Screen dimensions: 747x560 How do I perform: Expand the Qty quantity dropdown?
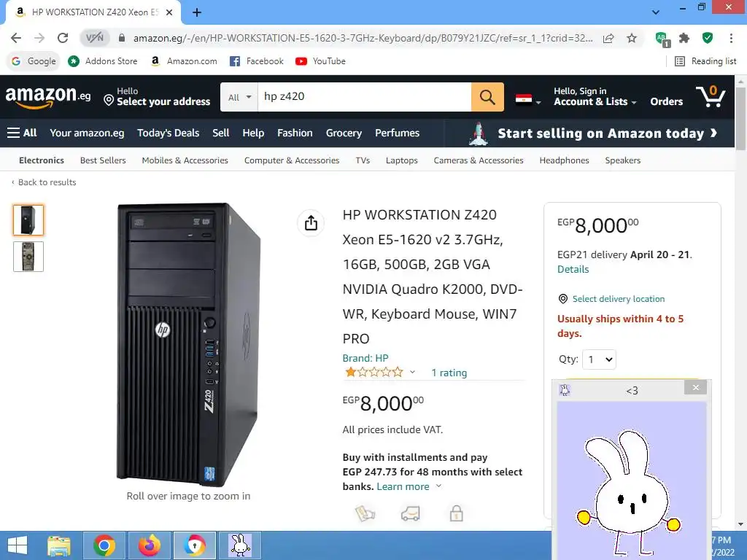click(x=600, y=359)
